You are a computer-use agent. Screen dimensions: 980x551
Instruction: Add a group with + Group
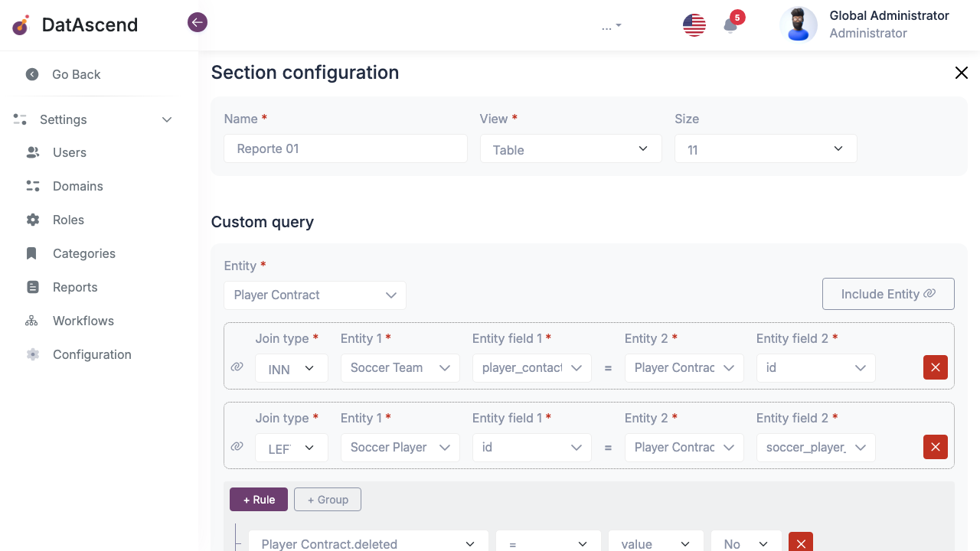coord(328,500)
